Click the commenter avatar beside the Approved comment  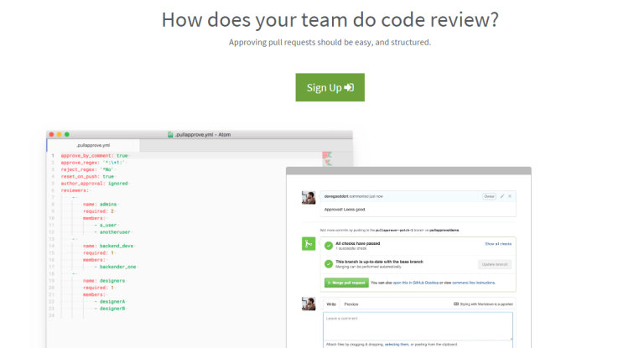[x=309, y=197]
